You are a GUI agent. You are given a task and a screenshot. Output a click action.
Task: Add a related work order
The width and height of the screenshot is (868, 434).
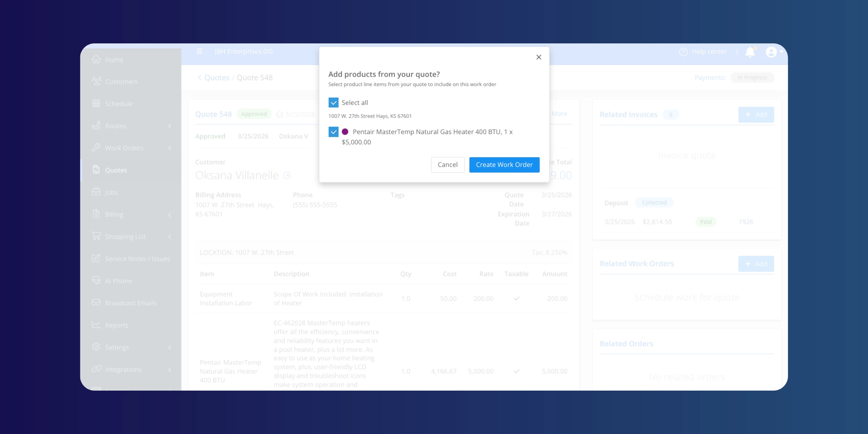coord(756,264)
